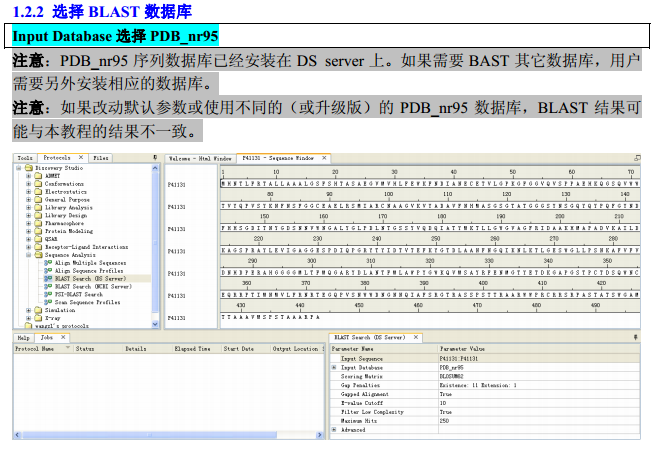Viewport: 659px width, 471px height.
Task: Select Align Multiple Sequences protocol
Action: pyautogui.click(x=90, y=263)
